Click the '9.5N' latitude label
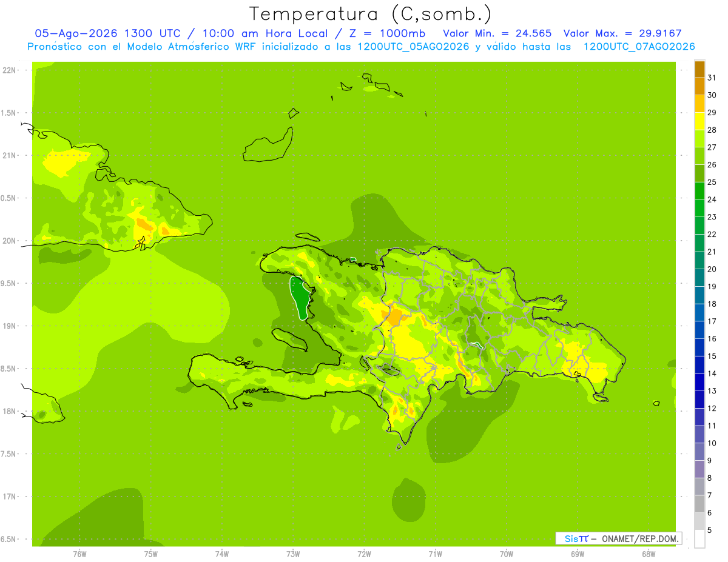Image resolution: width=728 pixels, height=562 pixels. [x=8, y=283]
